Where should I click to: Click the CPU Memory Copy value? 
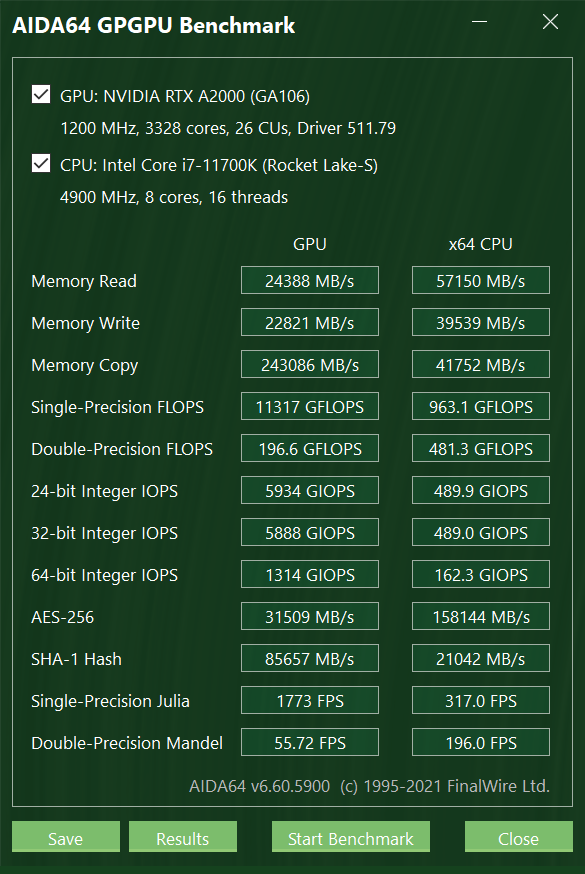point(480,364)
